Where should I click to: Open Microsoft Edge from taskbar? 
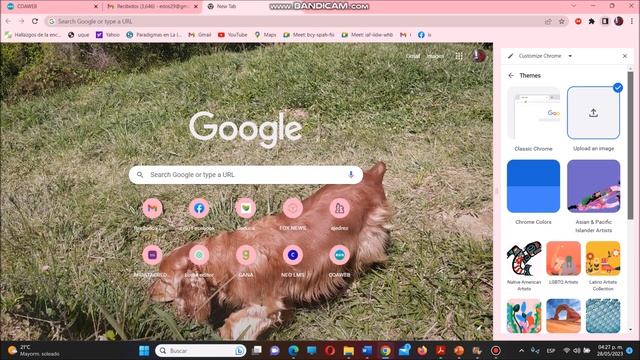coord(293,351)
